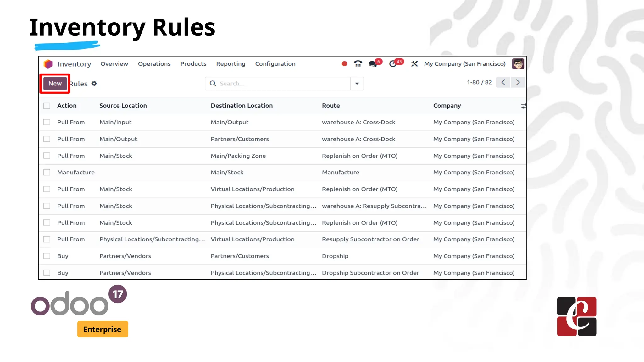Open the Odoo home apps icon
The width and height of the screenshot is (644, 362).
[48, 64]
